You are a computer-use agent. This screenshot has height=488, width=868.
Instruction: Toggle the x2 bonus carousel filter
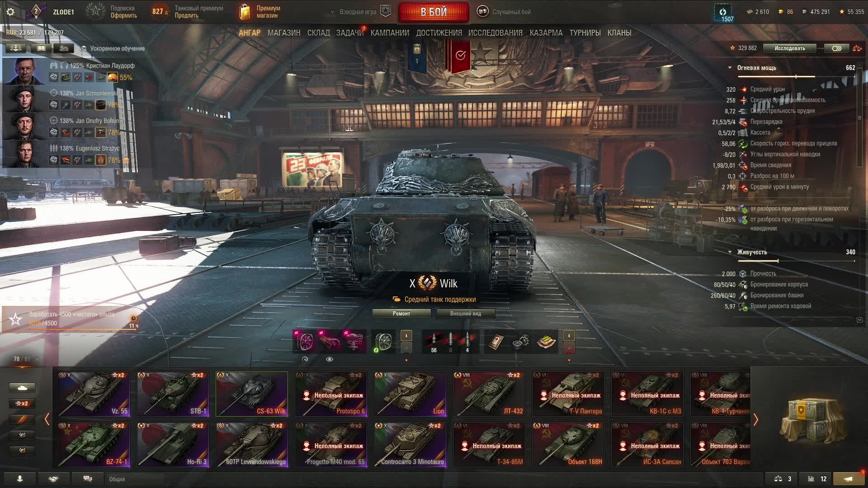click(x=22, y=404)
